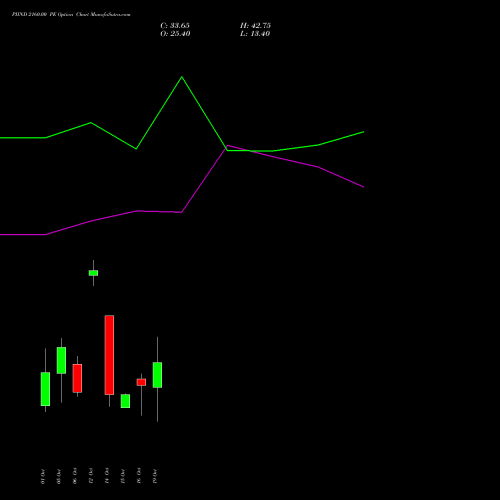Select the tall red candlestick on 14 Oct
Image resolution: width=500 pixels, height=500 pixels.
pyautogui.click(x=109, y=355)
